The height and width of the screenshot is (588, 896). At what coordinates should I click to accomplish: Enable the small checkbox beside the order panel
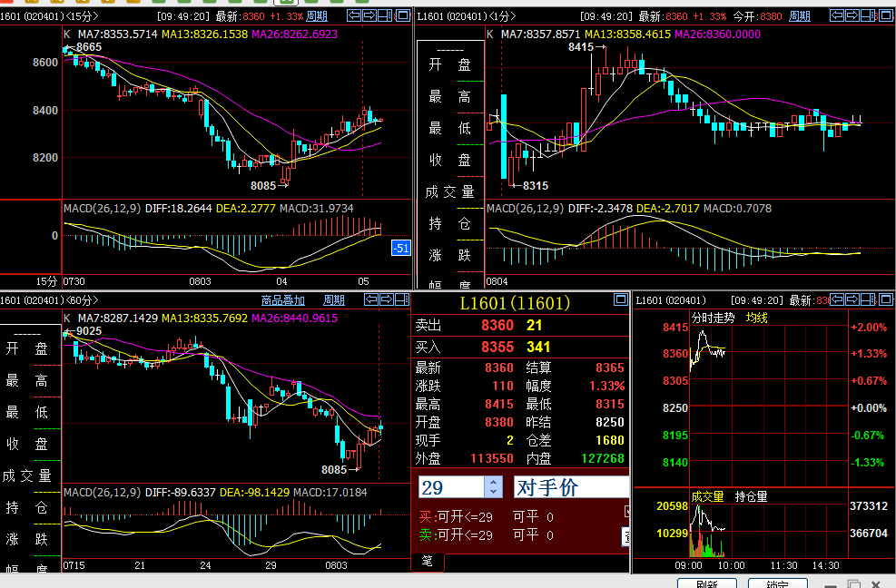(x=626, y=510)
